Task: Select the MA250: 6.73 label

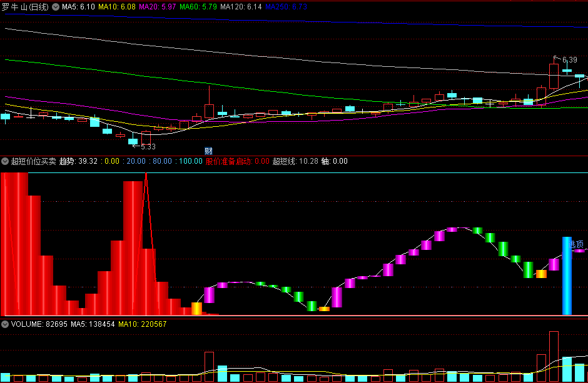Action: pos(286,7)
